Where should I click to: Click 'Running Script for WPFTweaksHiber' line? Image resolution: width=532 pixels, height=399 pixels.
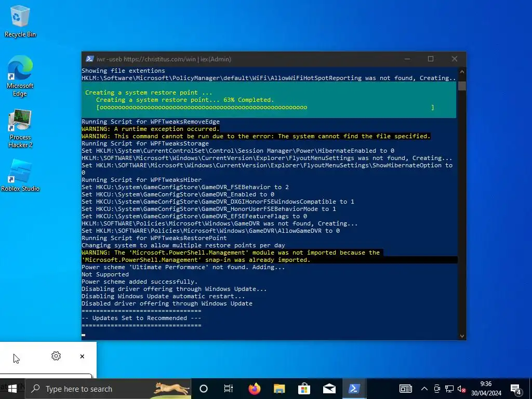(x=141, y=180)
